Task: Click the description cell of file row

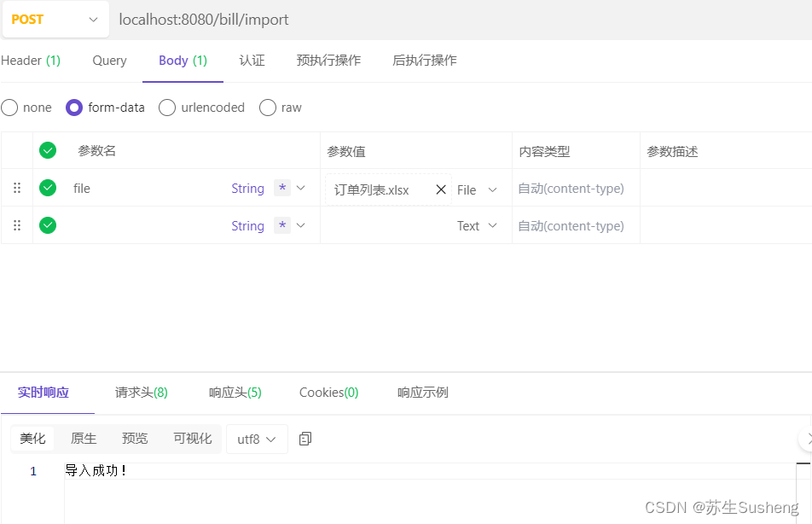Action: 726,188
